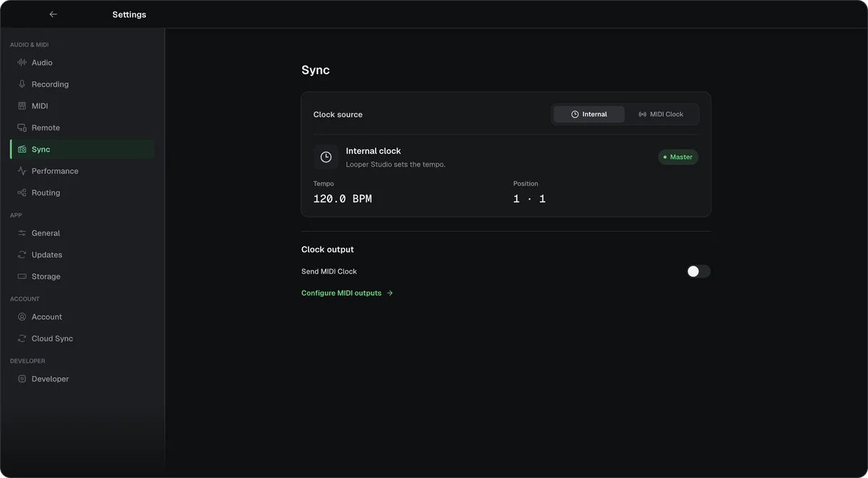Click the Sync icon in sidebar

22,150
